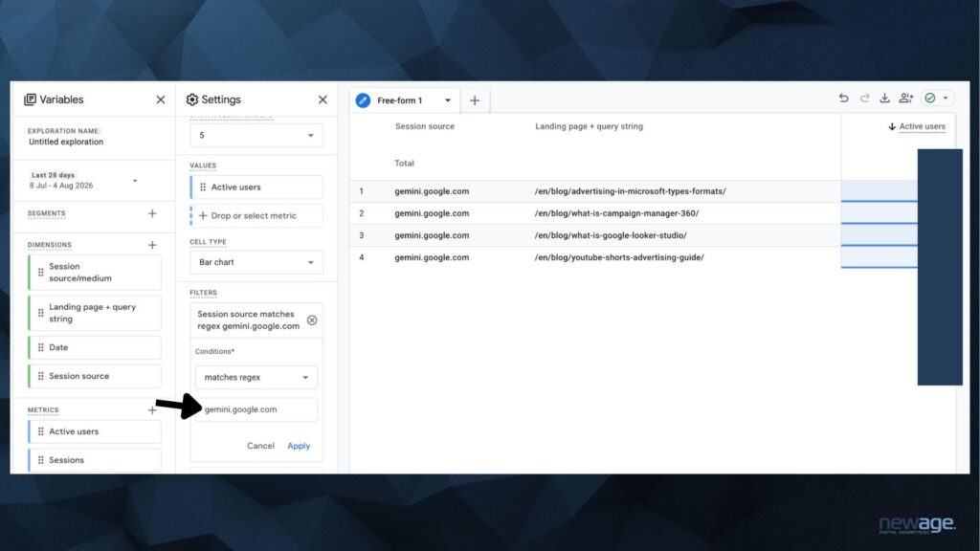Select the Date dimension
The height and width of the screenshot is (551, 980).
(x=95, y=347)
